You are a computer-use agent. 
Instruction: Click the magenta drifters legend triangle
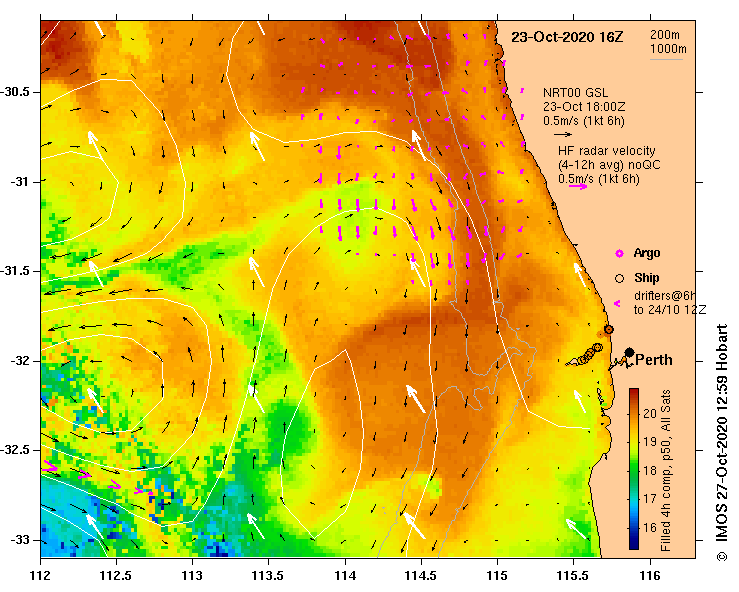617,304
